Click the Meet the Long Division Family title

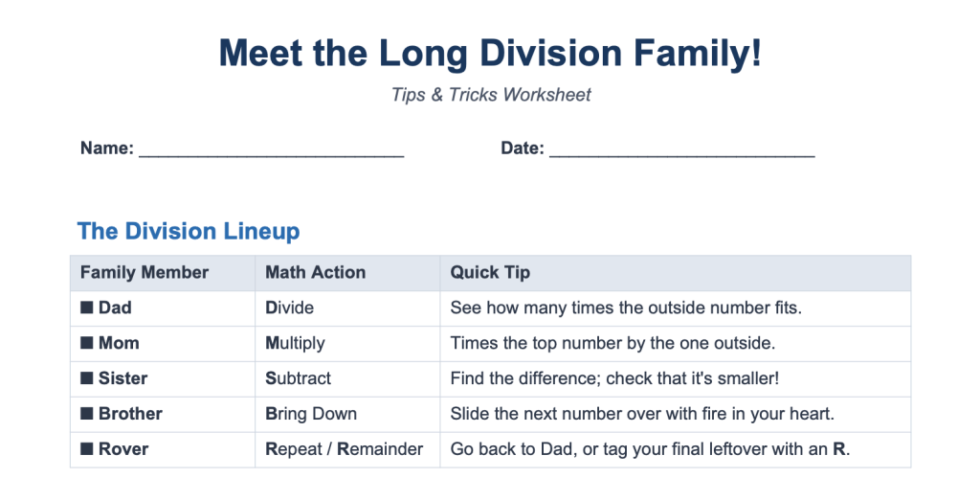(x=490, y=53)
